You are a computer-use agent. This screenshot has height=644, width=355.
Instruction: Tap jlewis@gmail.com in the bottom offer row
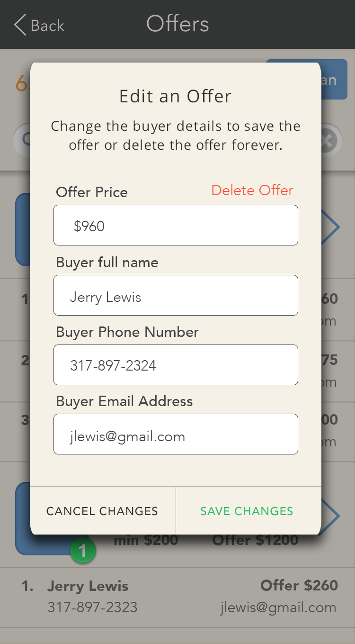click(x=278, y=608)
